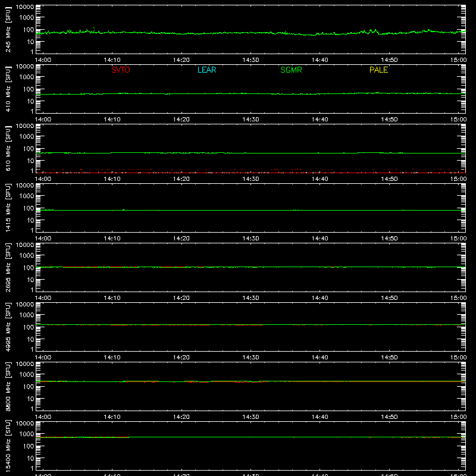Select the 15400 MHz [SFU] axis title
This screenshot has width=476, height=476.
8,446
